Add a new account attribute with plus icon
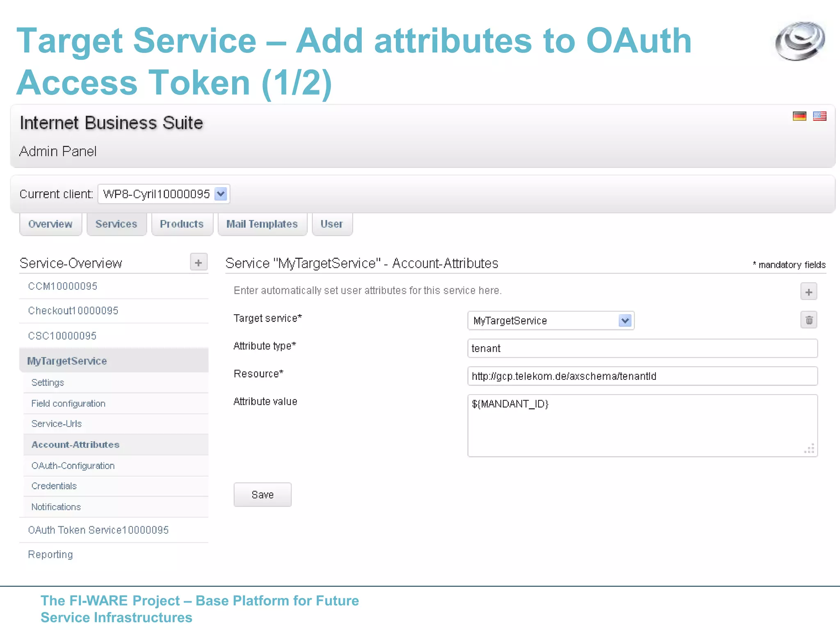This screenshot has height=630, width=840. (x=808, y=292)
